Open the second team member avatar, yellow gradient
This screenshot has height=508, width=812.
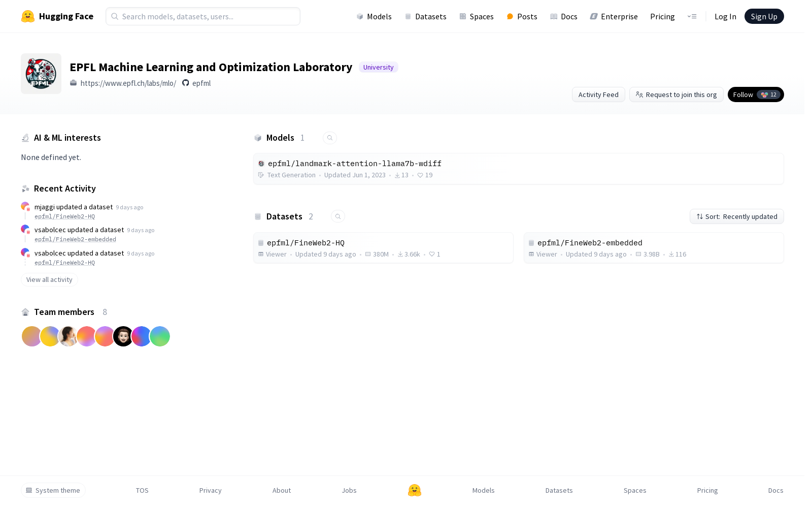point(50,336)
